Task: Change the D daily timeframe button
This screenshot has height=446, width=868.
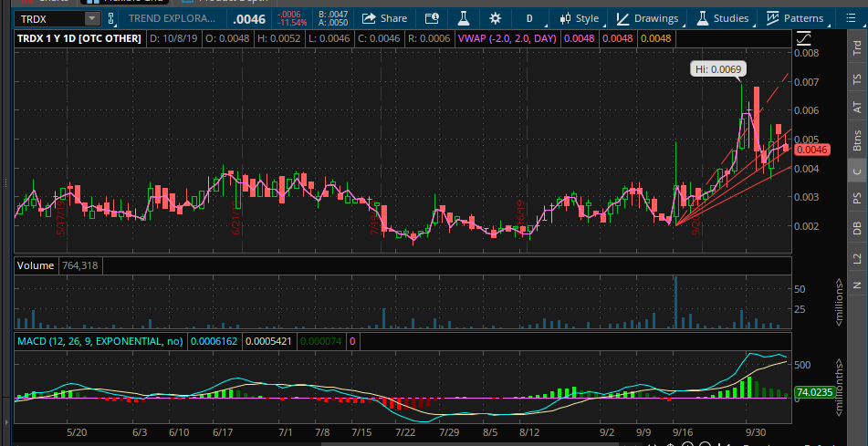Action: [x=528, y=18]
